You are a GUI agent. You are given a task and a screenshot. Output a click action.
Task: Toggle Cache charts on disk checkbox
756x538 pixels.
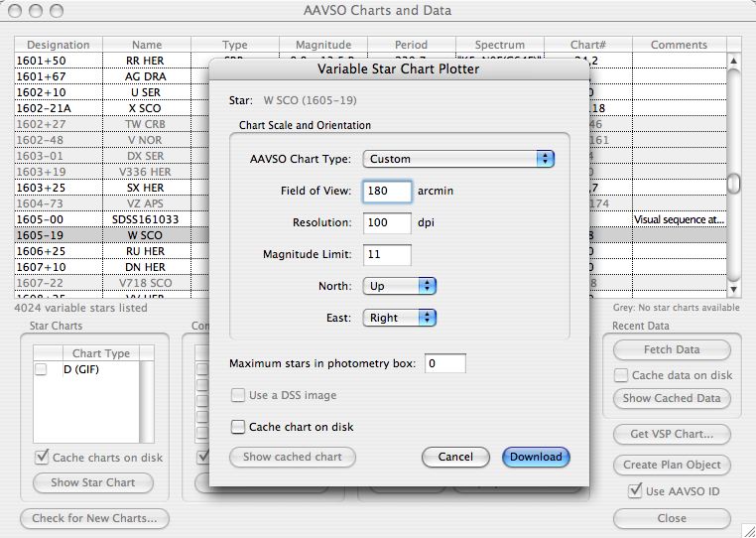tap(42, 457)
